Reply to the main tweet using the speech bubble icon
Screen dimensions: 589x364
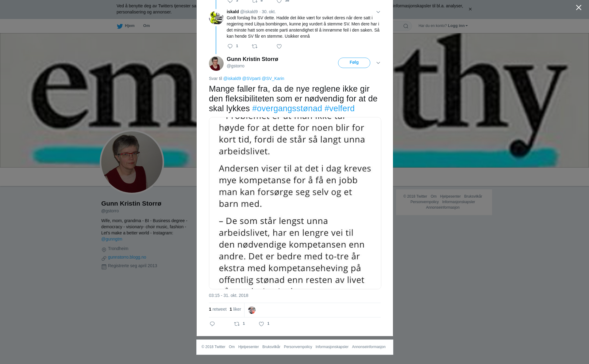[x=212, y=324]
